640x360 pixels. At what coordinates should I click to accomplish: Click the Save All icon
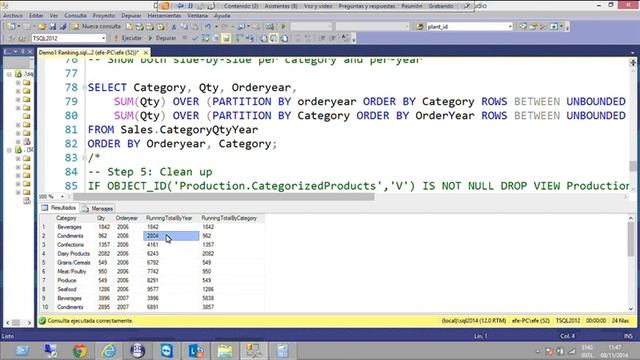point(63,27)
